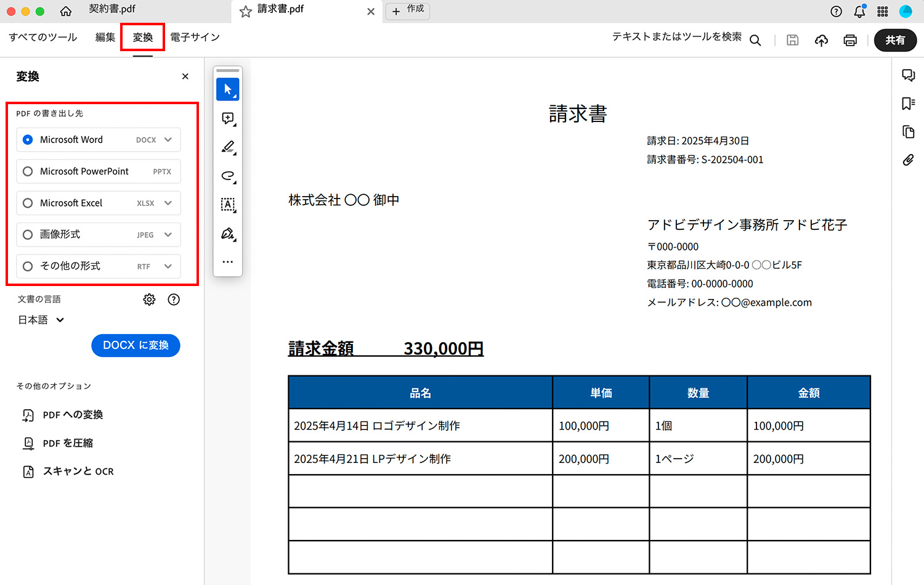Open the comments panel icon
The image size is (924, 585).
pyautogui.click(x=908, y=75)
